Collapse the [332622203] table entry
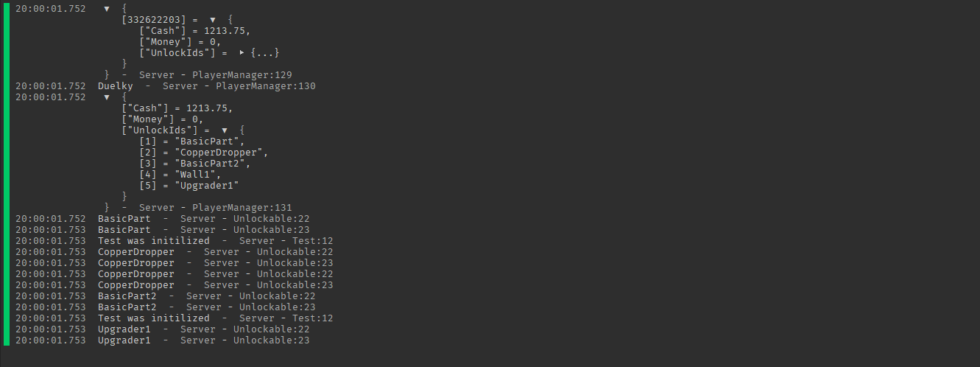The image size is (980, 367). pos(213,20)
